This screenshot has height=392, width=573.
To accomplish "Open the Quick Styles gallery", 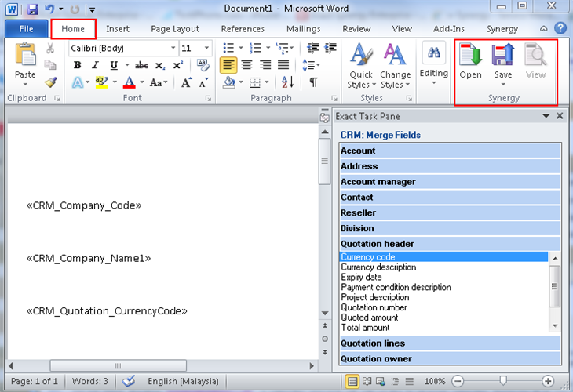I will click(x=361, y=66).
